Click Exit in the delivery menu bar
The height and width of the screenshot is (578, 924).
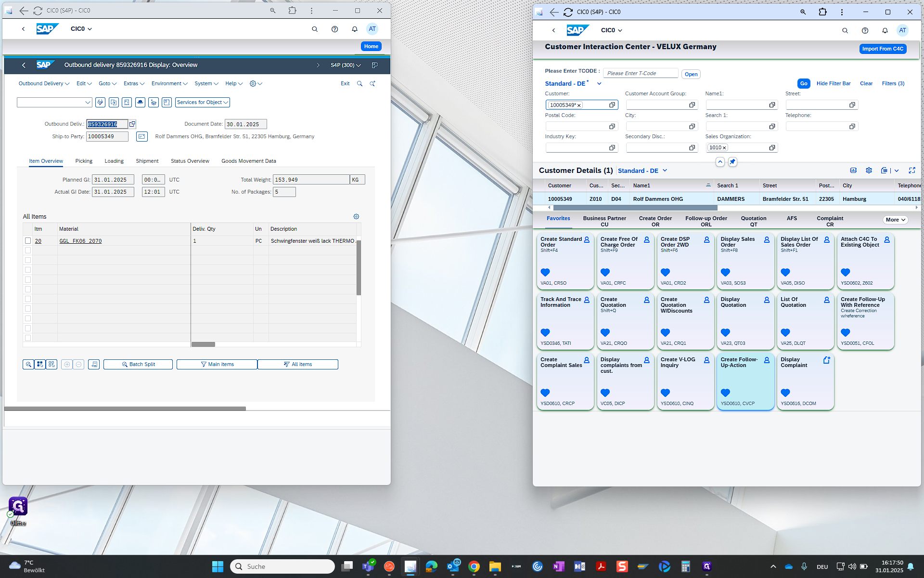click(x=345, y=84)
